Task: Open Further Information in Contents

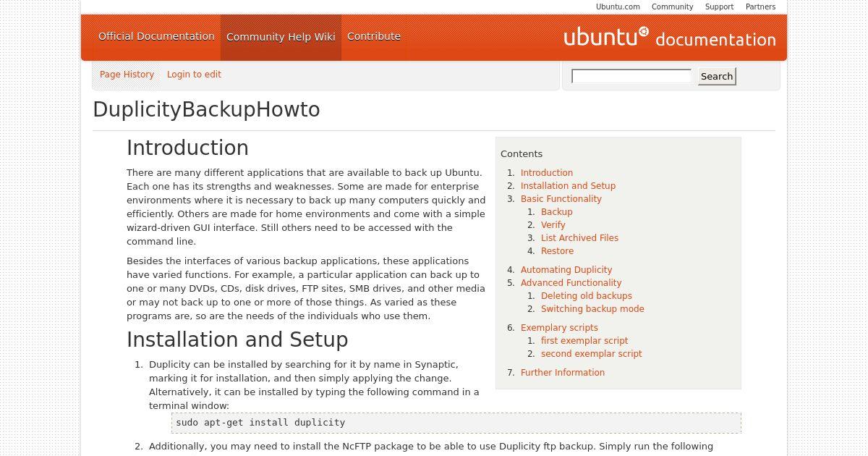Action: point(563,373)
